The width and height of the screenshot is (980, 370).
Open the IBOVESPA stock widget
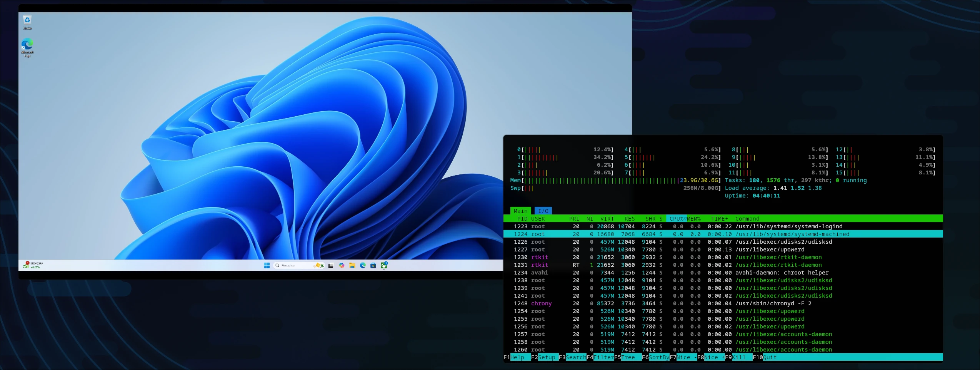[33, 265]
